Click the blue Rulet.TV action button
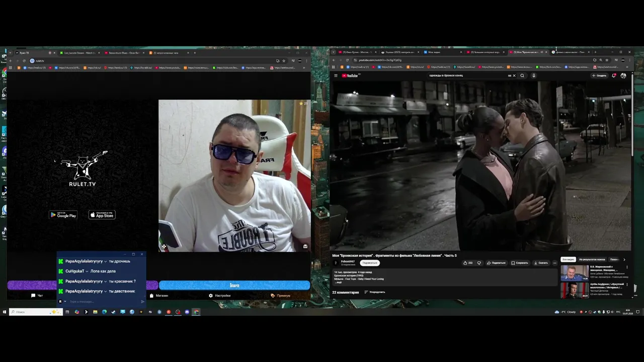 pyautogui.click(x=234, y=286)
